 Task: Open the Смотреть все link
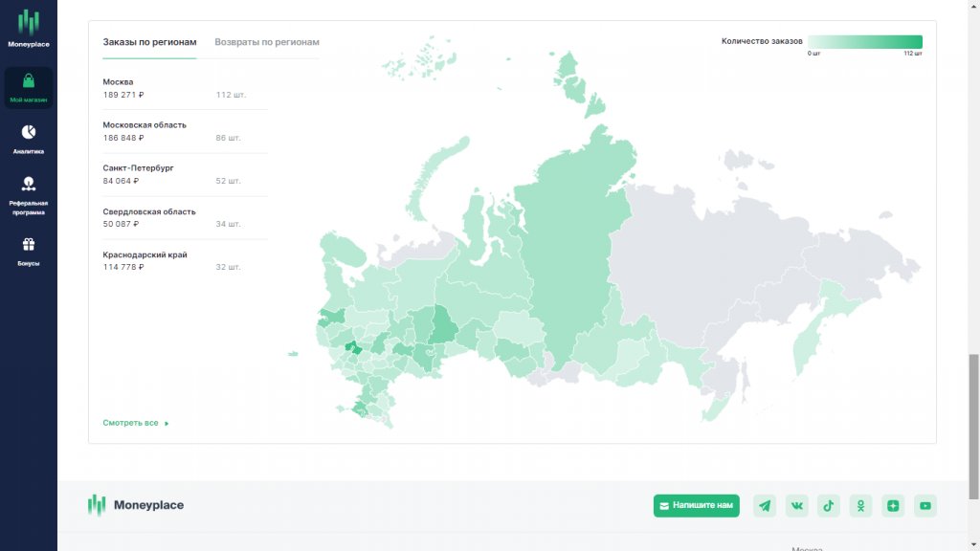coord(130,422)
